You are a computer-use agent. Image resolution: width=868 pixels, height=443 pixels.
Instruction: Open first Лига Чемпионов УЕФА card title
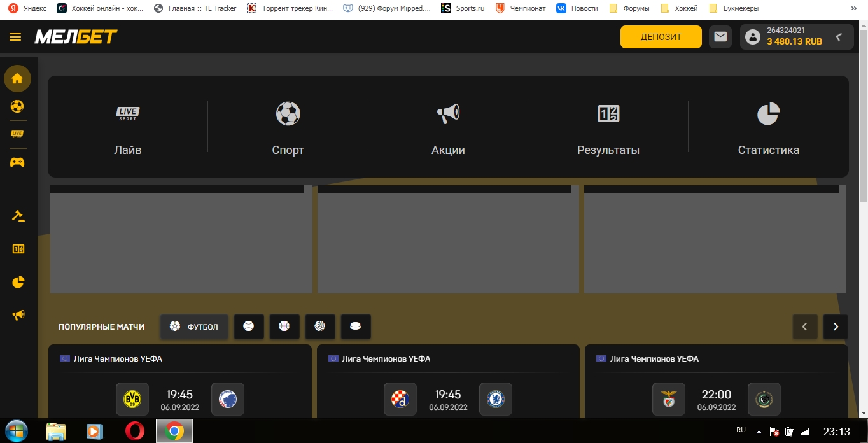(118, 359)
